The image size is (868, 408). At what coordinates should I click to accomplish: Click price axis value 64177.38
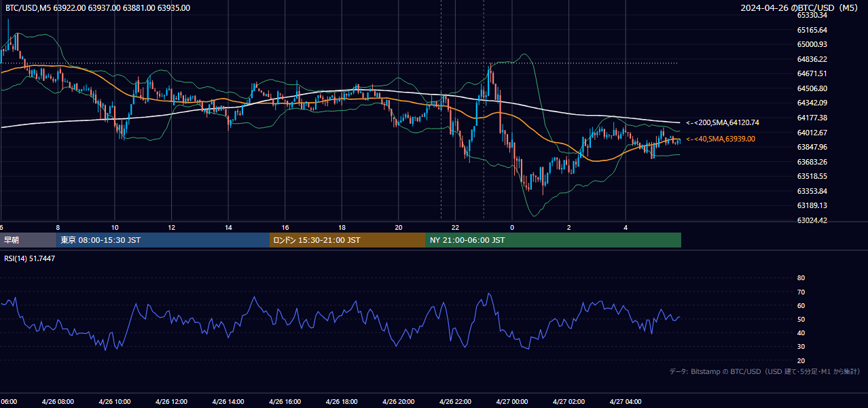[812, 118]
